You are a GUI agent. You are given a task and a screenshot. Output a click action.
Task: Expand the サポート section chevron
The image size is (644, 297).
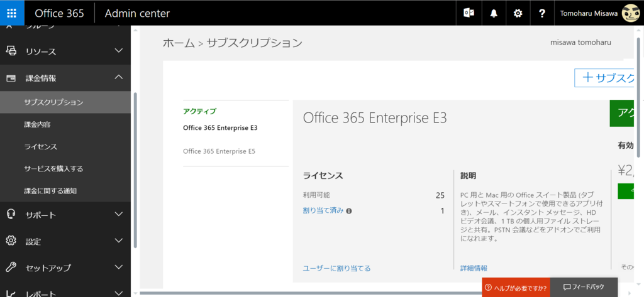pyautogui.click(x=119, y=214)
